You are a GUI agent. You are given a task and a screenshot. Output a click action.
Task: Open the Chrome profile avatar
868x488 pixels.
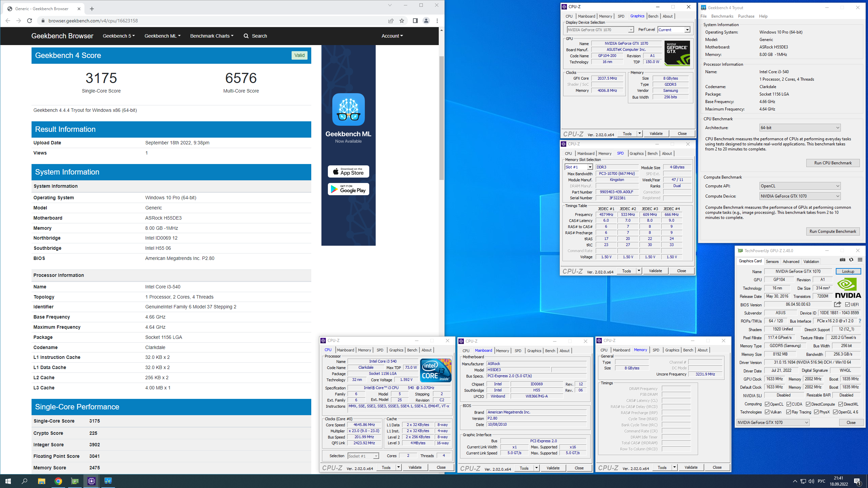(426, 21)
